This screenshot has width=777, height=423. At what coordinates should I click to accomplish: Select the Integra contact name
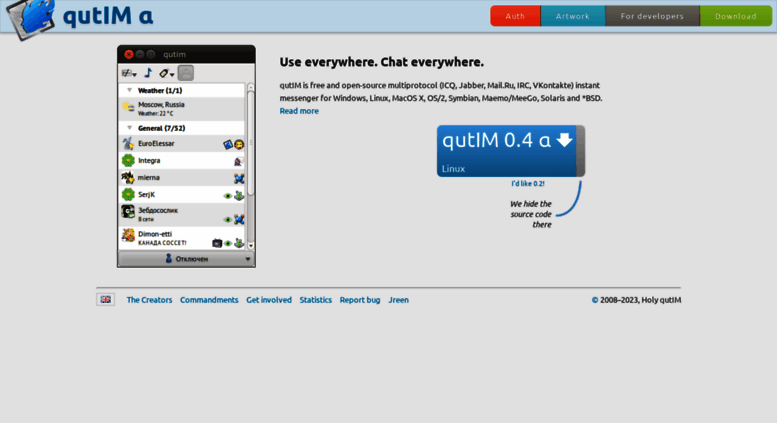149,160
